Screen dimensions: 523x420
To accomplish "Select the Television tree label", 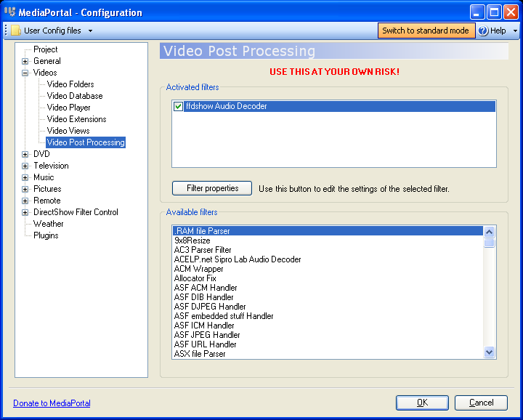I will [51, 166].
